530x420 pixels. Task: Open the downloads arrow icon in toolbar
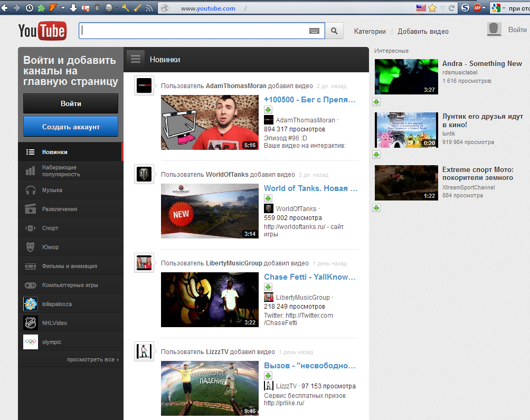73,8
